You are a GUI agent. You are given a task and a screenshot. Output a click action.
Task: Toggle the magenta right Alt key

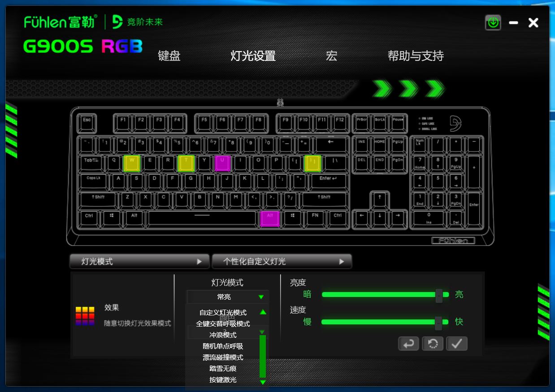270,219
